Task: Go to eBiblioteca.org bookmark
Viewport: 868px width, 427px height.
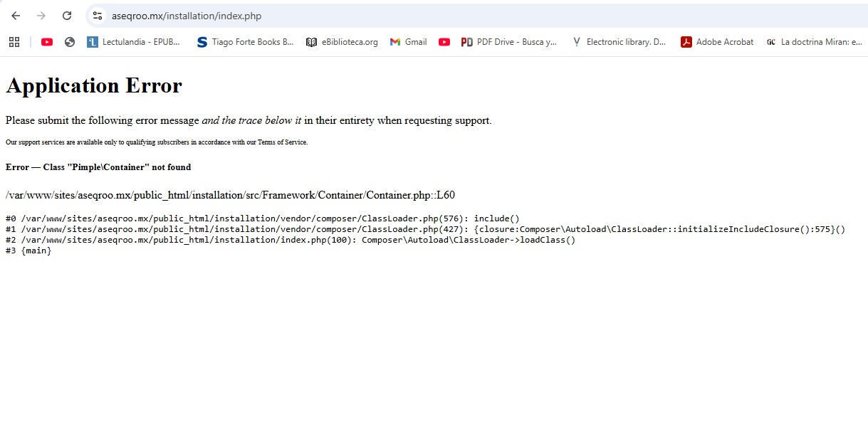Action: coord(342,42)
